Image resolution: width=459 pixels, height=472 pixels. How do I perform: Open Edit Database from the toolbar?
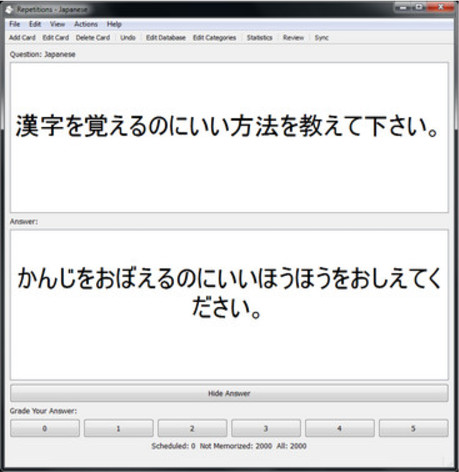[x=166, y=38]
